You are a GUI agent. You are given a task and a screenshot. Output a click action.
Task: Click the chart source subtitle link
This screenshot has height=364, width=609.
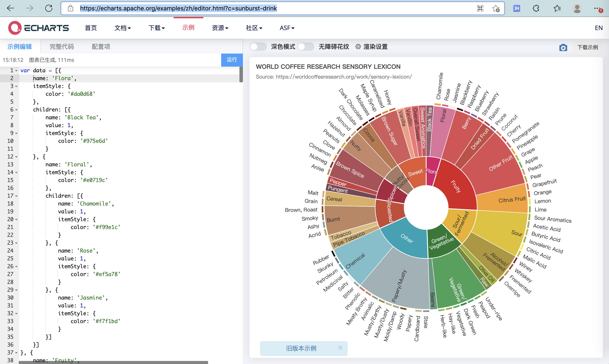tap(334, 77)
